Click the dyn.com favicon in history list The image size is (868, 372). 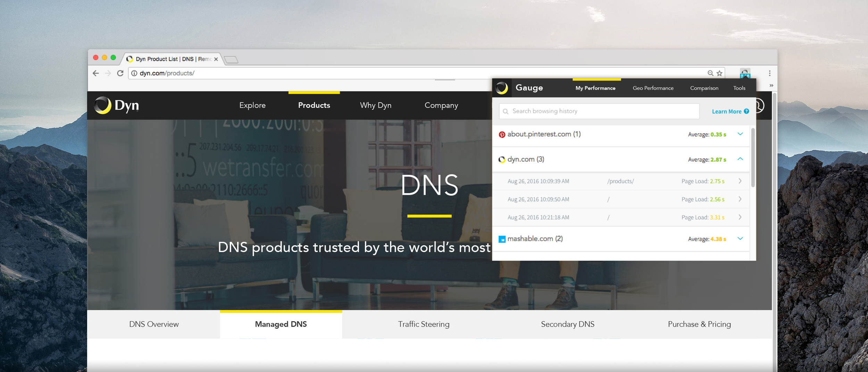502,160
